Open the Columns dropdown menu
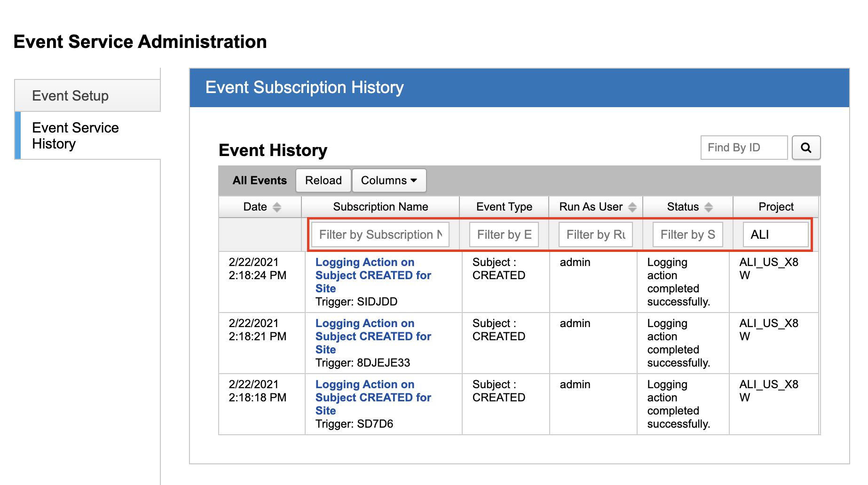868x485 pixels. 389,180
